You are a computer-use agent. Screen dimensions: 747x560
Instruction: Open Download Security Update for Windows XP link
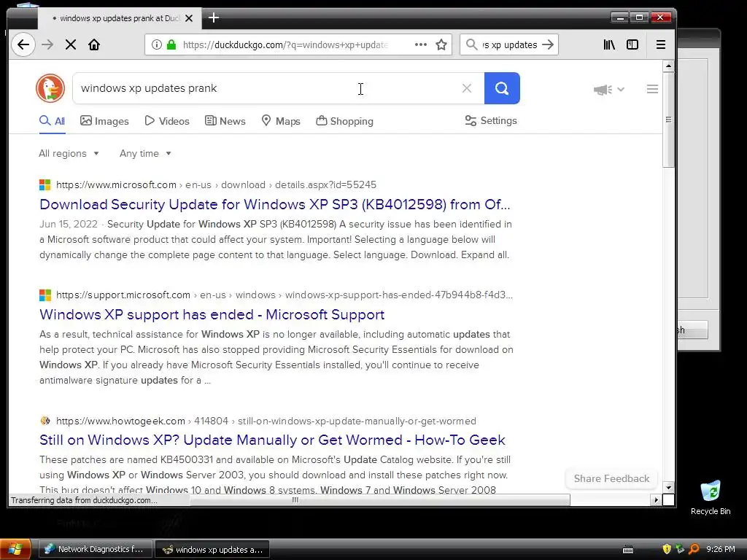coord(275,204)
